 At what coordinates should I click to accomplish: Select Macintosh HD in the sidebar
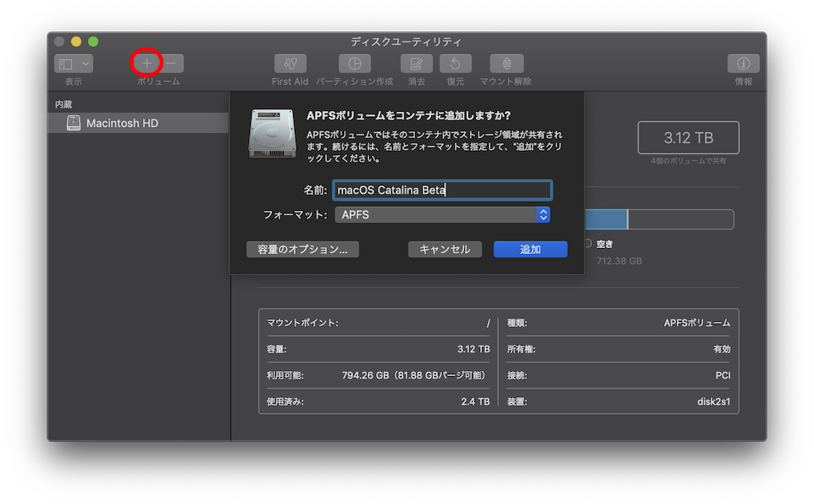coord(138,123)
